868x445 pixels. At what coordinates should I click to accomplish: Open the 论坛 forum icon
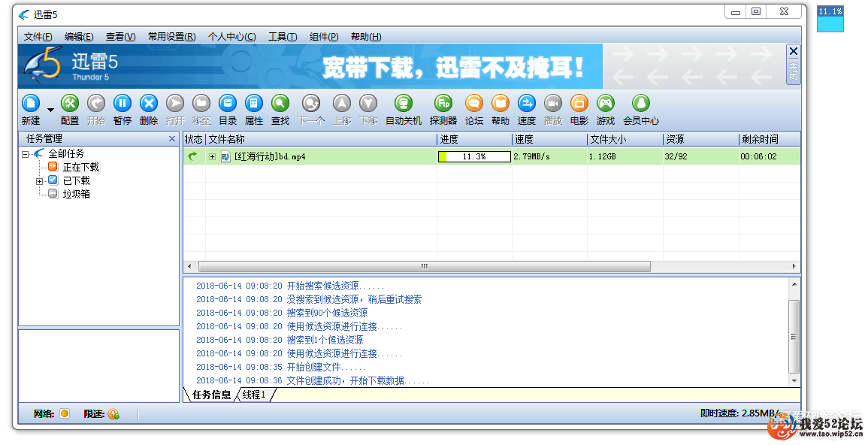pos(474,104)
